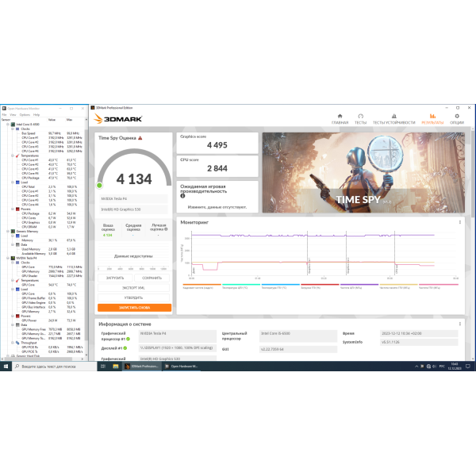Toggle Температура ЦПУ series in chart legend
Viewport: 476px width, 476px height.
click(x=241, y=286)
